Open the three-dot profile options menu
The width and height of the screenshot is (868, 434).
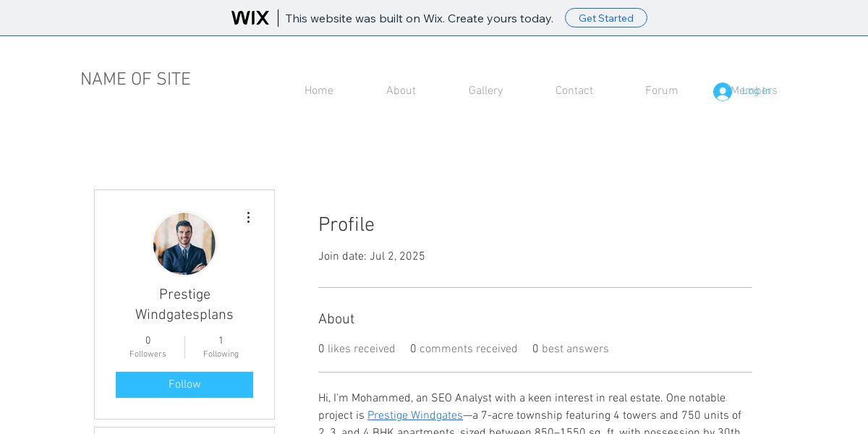pyautogui.click(x=248, y=217)
